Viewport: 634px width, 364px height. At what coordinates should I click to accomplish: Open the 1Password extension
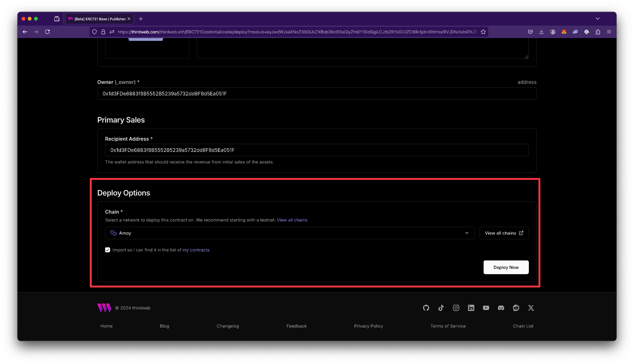587,32
